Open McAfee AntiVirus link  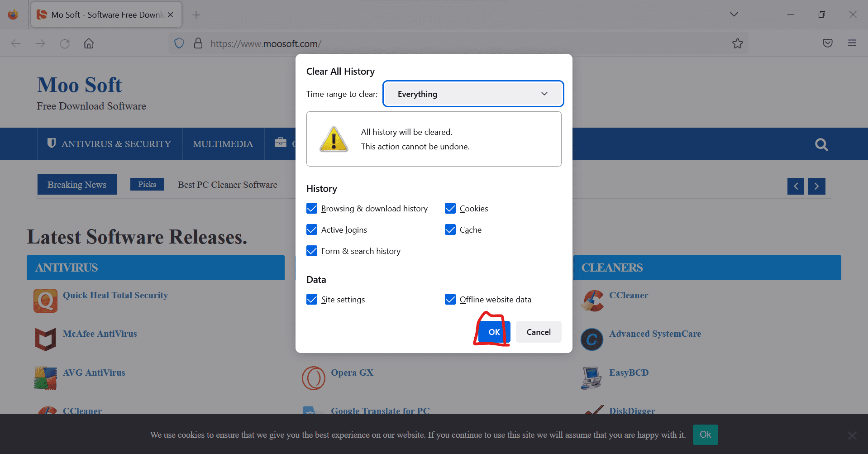pos(100,334)
